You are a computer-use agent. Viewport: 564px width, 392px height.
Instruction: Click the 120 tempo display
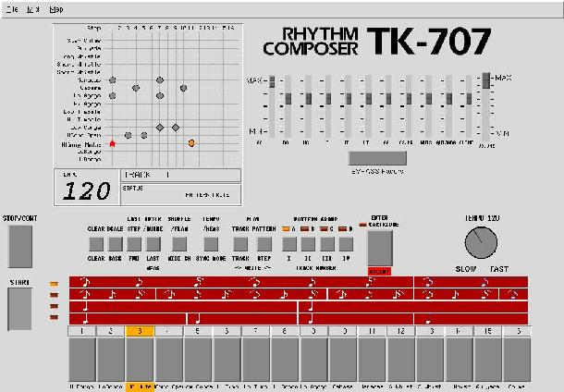[85, 191]
